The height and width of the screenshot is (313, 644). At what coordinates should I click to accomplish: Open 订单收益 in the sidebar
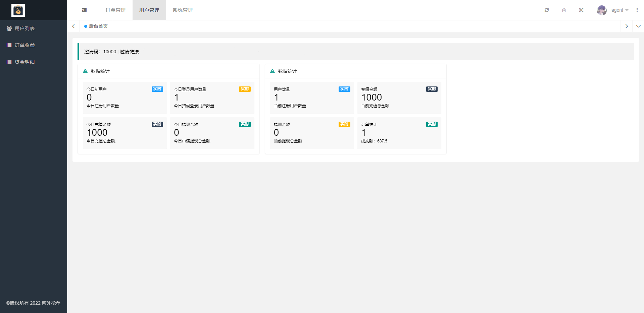coord(24,45)
